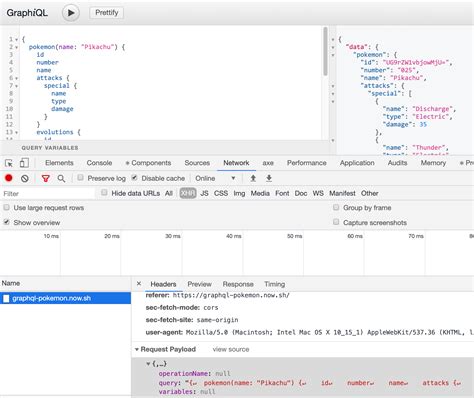The image size is (474, 398).
Task: Click the query editor vertical scrollbar
Action: pyautogui.click(x=325, y=51)
